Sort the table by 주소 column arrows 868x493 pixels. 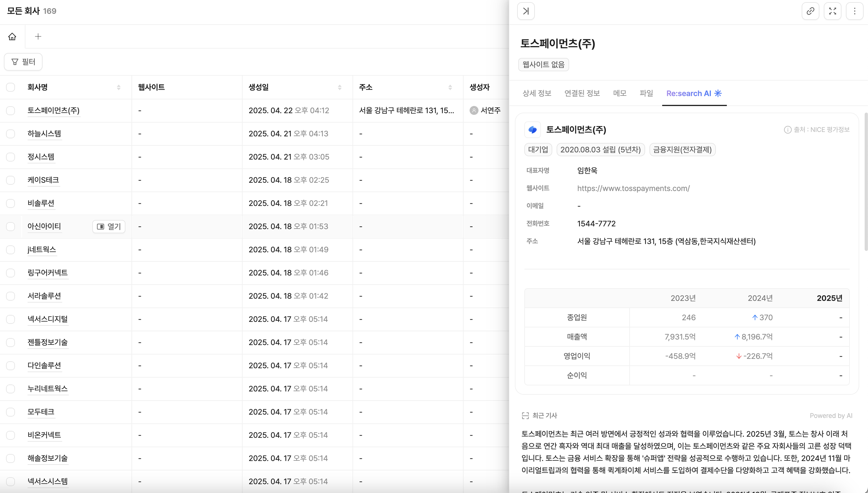450,87
